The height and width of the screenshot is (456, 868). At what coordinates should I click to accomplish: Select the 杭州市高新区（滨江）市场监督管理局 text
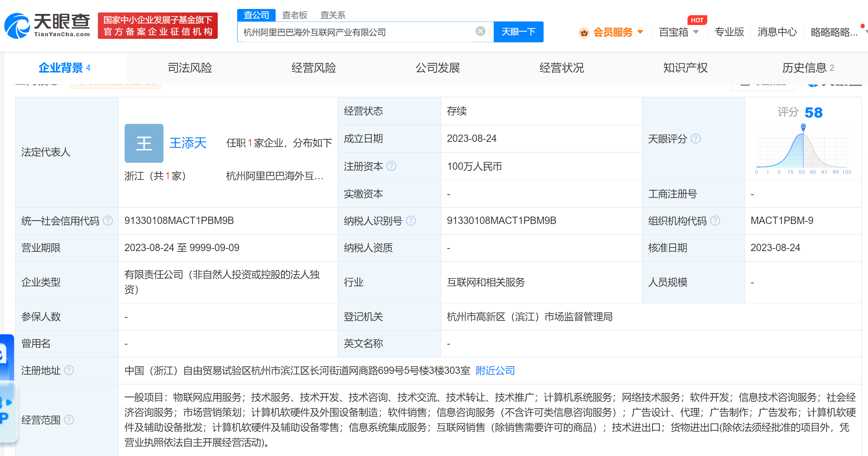click(x=530, y=317)
